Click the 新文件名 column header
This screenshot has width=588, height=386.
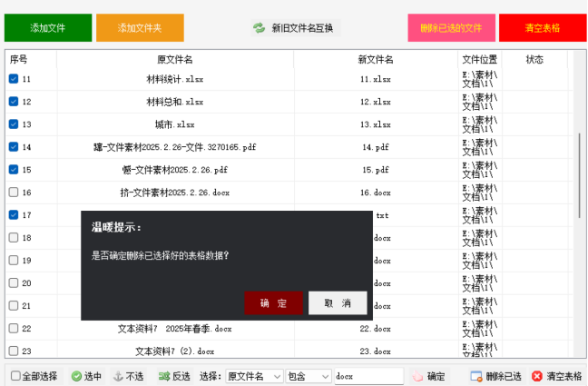click(376, 59)
